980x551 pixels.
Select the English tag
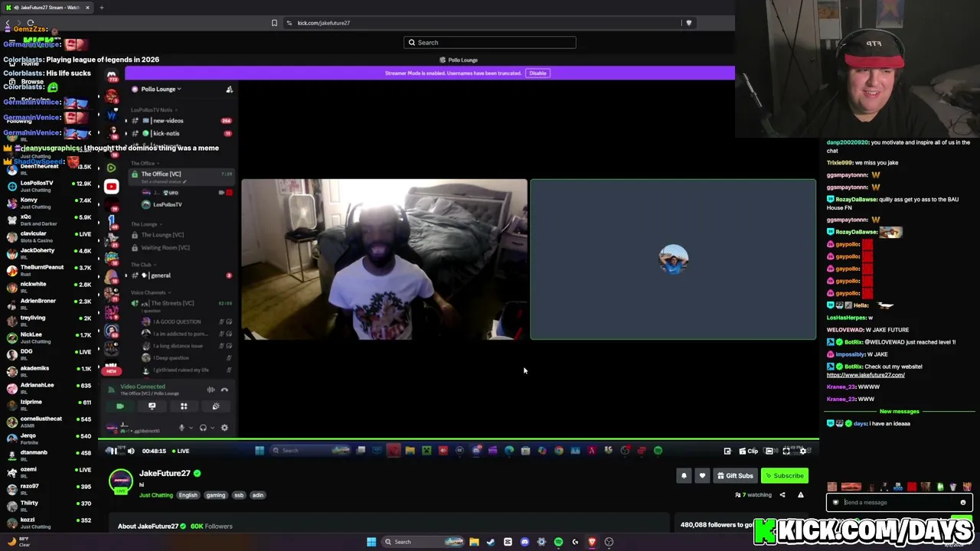click(188, 495)
